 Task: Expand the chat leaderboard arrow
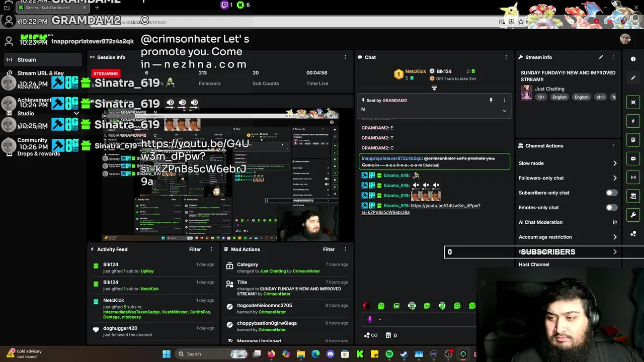click(x=434, y=88)
